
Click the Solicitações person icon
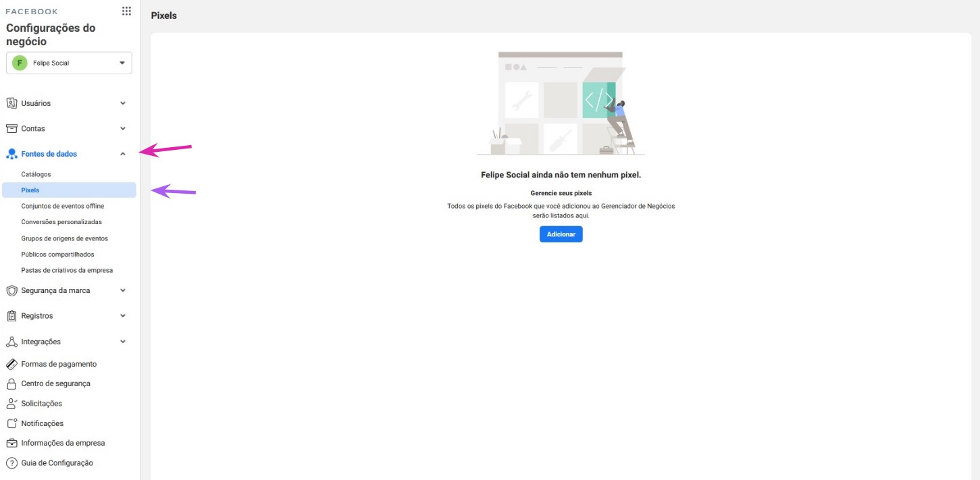11,404
